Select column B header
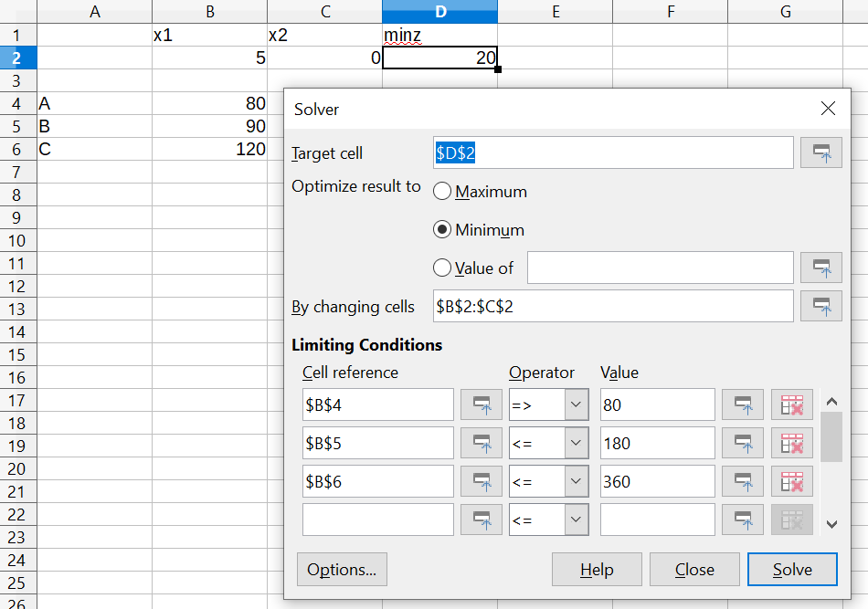The height and width of the screenshot is (609, 868). [x=210, y=11]
